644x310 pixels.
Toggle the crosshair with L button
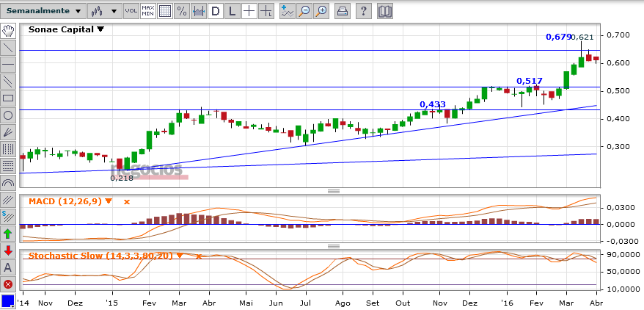266,11
